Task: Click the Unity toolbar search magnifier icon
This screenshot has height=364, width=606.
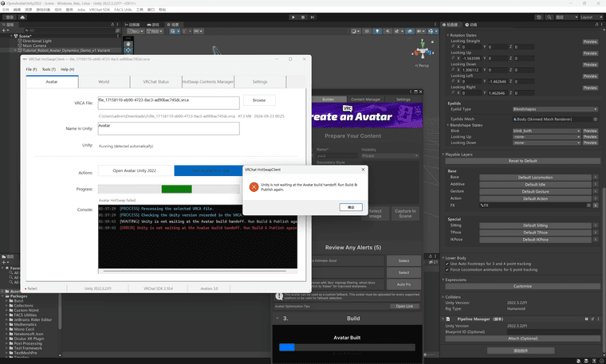Action: coord(549,18)
